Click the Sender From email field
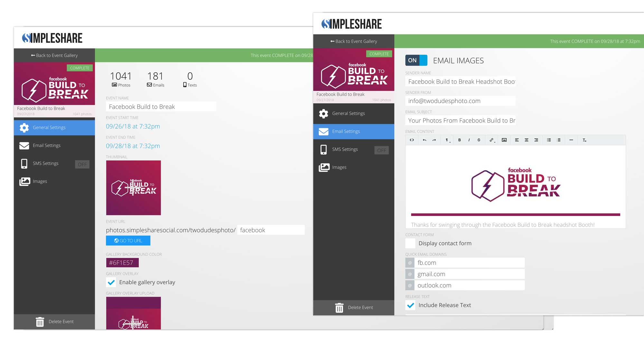The height and width of the screenshot is (344, 644). 460,101
